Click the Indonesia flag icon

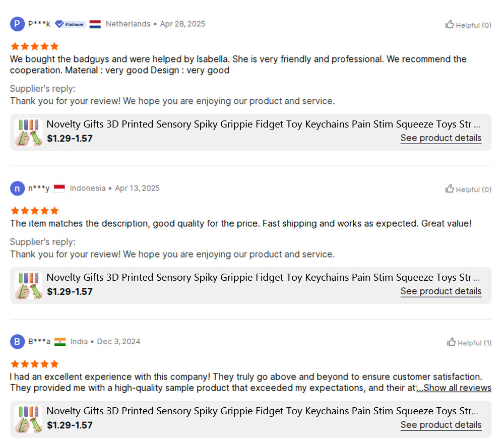tap(59, 188)
